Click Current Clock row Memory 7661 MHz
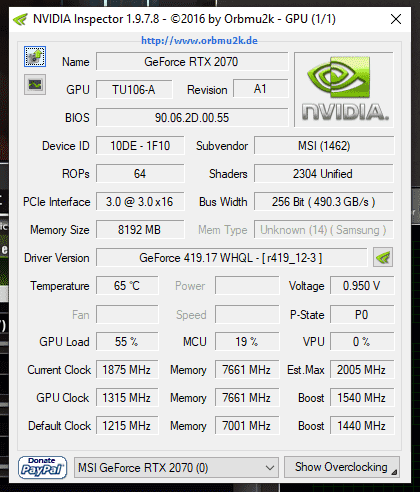The width and height of the screenshot is (420, 492). (x=247, y=370)
